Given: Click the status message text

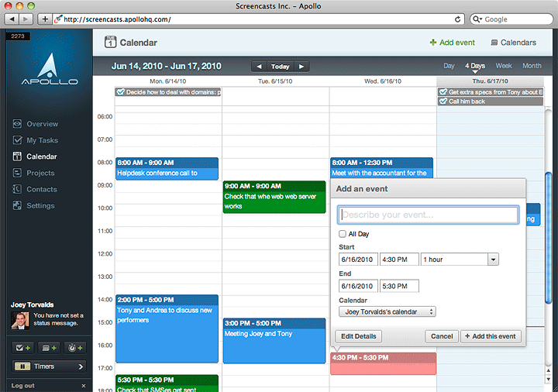Looking at the screenshot, I should (58, 319).
